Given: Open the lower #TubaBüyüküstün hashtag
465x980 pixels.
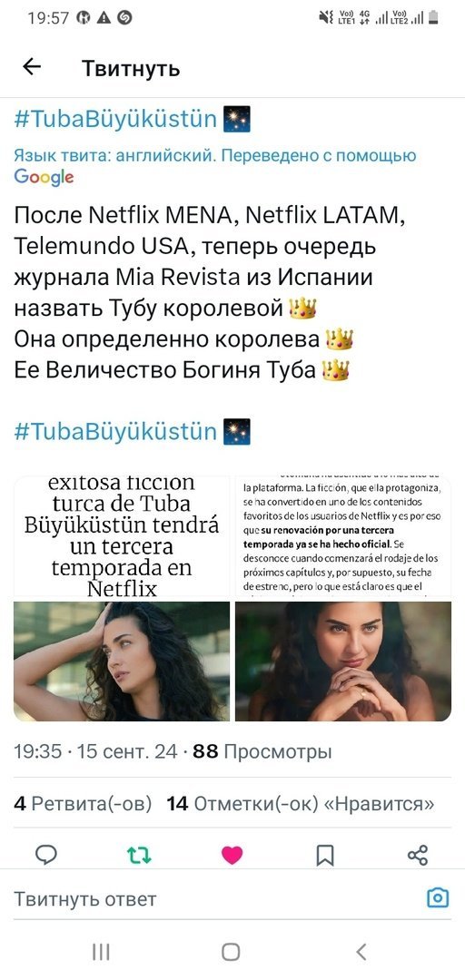Looking at the screenshot, I should [x=115, y=431].
